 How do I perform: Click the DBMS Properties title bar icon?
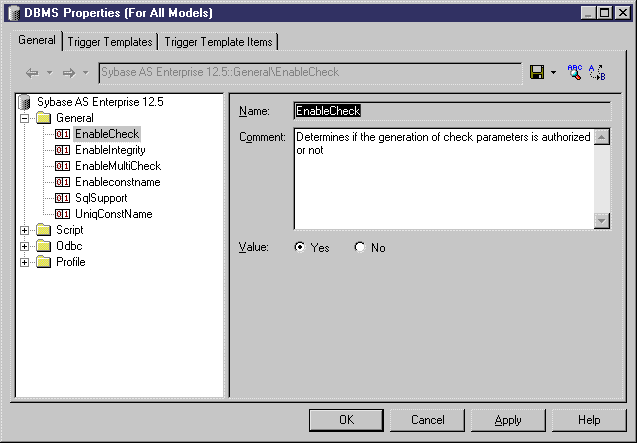coord(14,13)
